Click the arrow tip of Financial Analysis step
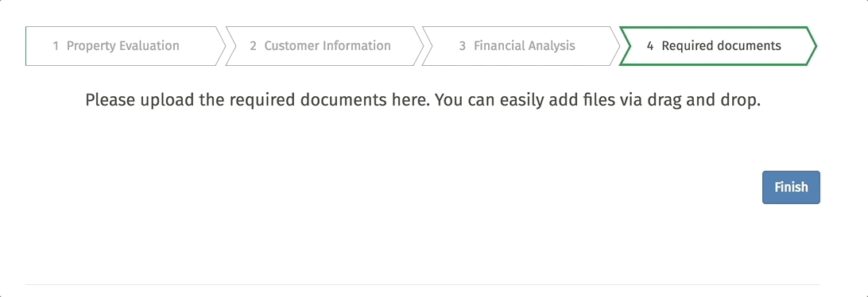This screenshot has height=297, width=868. point(614,46)
